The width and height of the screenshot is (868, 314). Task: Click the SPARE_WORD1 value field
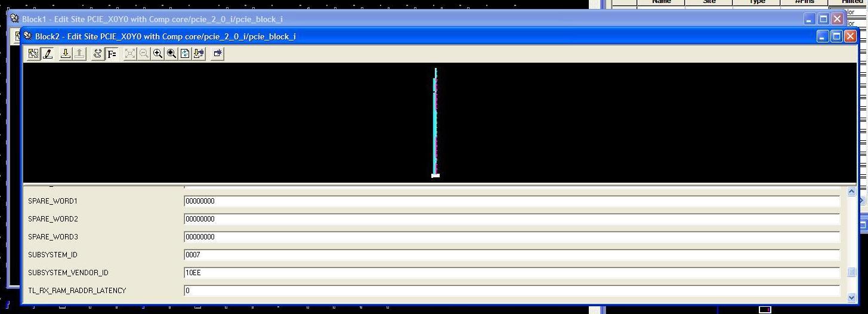coord(511,201)
